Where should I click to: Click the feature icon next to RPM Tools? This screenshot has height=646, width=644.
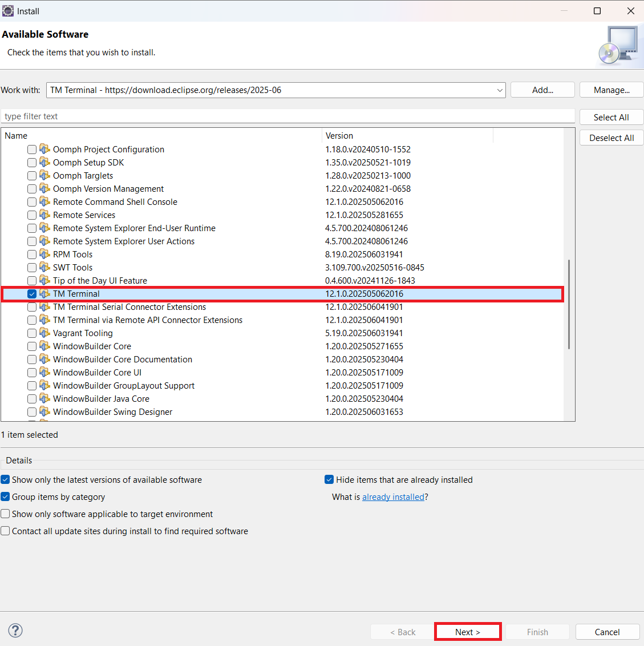(x=44, y=255)
